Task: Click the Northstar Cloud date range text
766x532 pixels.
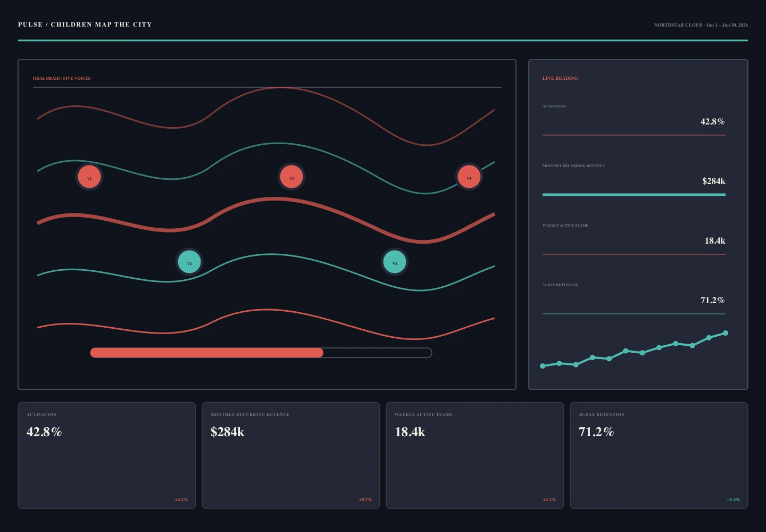Action: [701, 25]
